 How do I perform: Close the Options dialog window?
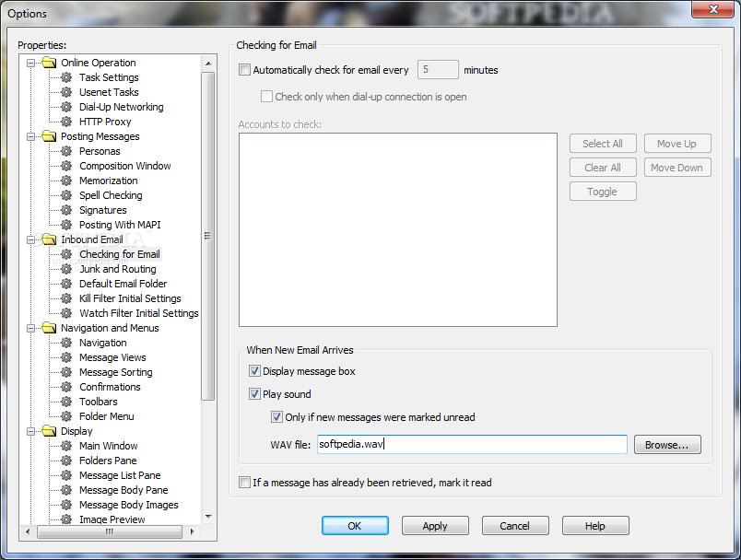pyautogui.click(x=713, y=9)
